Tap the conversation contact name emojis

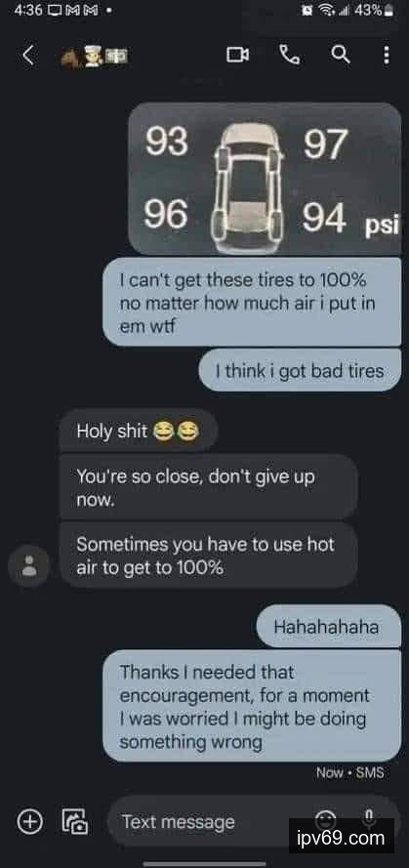(x=94, y=56)
